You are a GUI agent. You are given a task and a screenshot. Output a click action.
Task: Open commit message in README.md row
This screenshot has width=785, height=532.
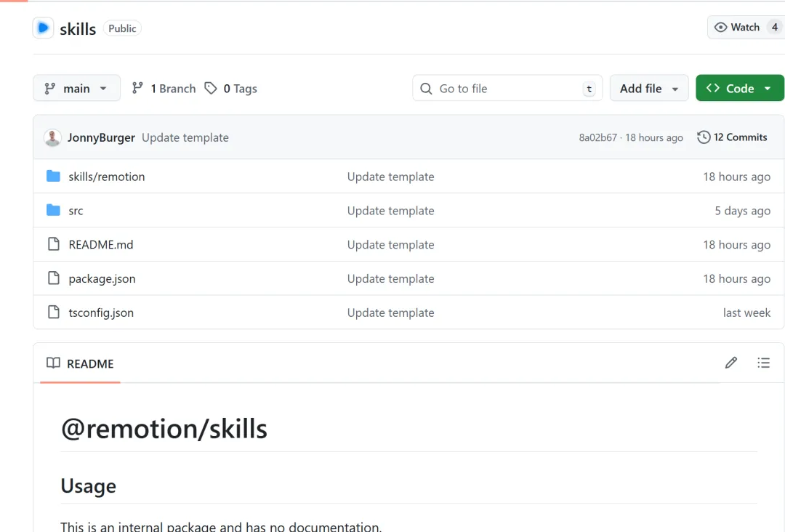[390, 245]
